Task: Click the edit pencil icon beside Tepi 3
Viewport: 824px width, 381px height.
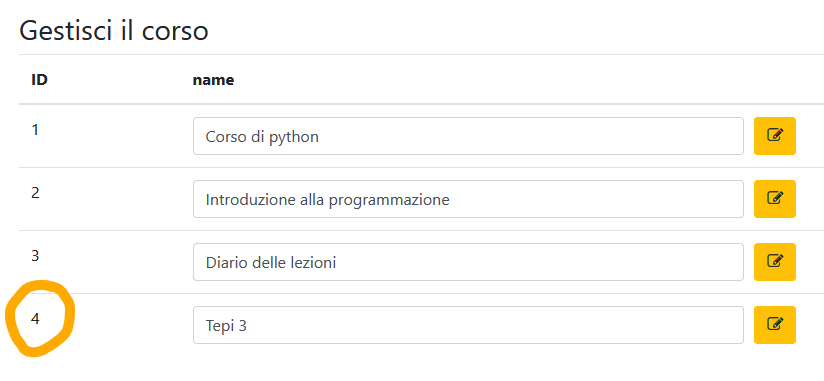Action: (x=775, y=325)
